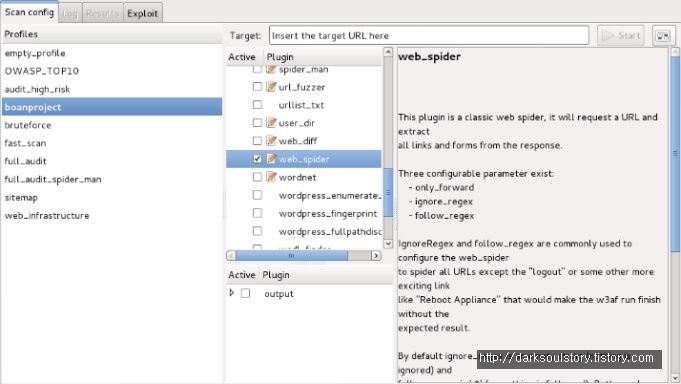Click the plugin list scroll up arrow
Screen dimensions: 681x384
click(388, 52)
